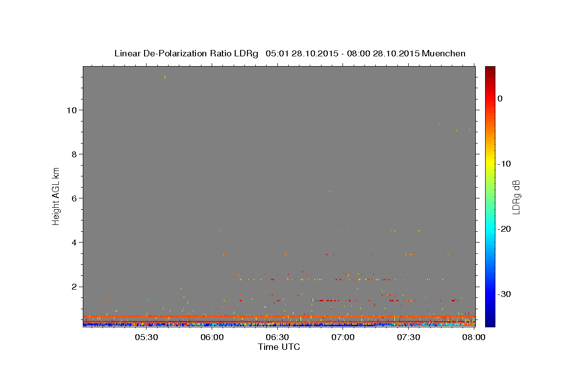Click the 08:00 time tick label

474,338
